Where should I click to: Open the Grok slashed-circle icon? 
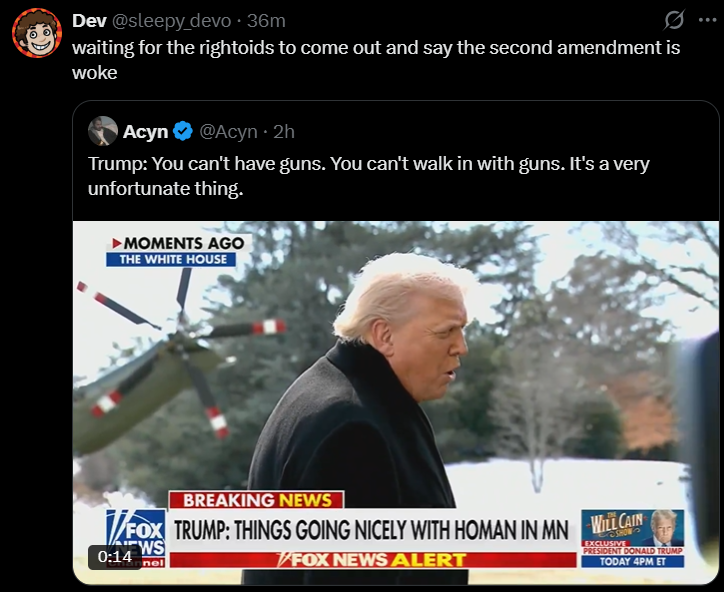point(674,20)
